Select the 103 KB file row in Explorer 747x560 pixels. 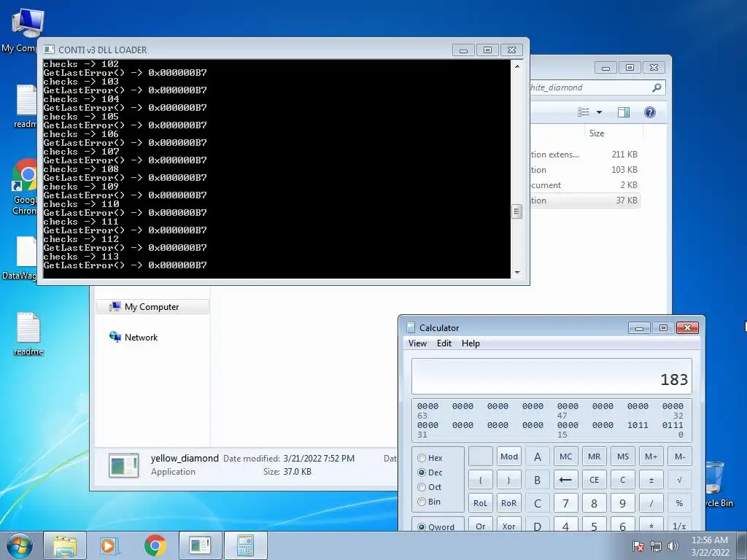[x=584, y=169]
